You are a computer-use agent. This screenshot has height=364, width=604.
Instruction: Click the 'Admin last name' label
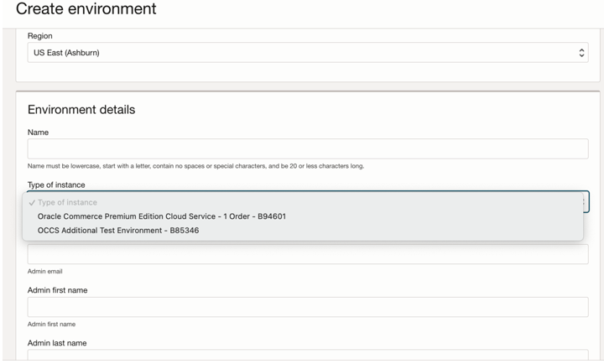coord(57,343)
